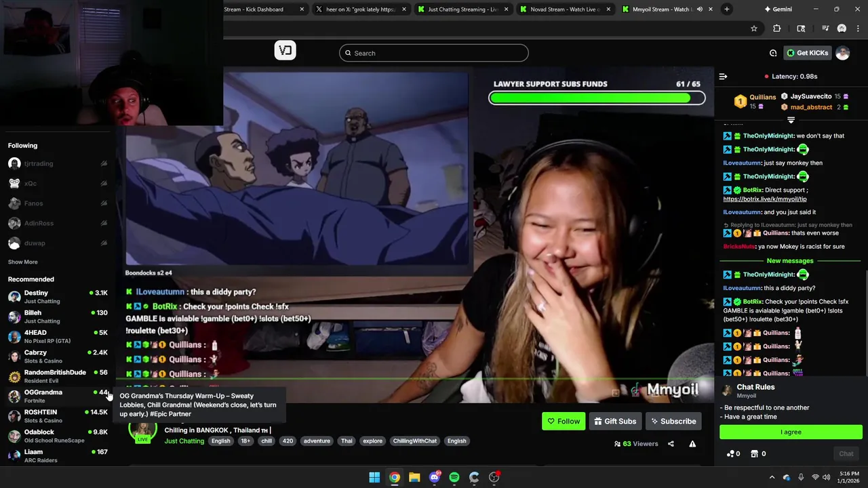Collapse the chat panel with arrow icon
Viewport: 868px width, 488px height.
[723, 77]
